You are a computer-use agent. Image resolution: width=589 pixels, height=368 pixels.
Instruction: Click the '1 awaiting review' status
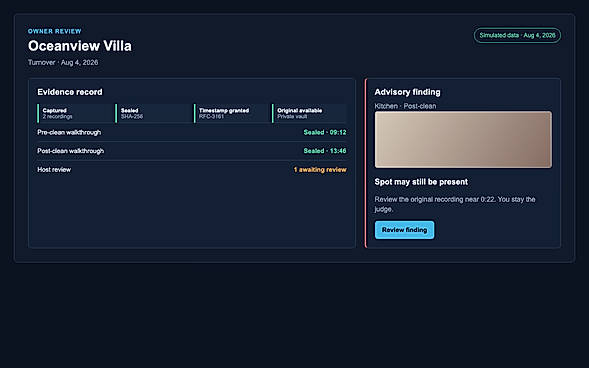point(320,170)
